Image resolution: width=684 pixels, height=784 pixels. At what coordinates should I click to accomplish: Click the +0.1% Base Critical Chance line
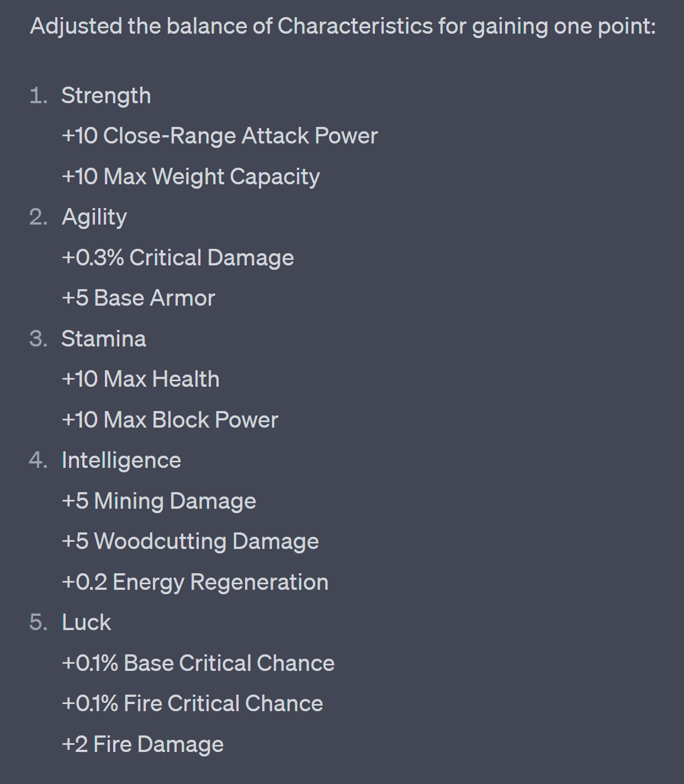(198, 663)
